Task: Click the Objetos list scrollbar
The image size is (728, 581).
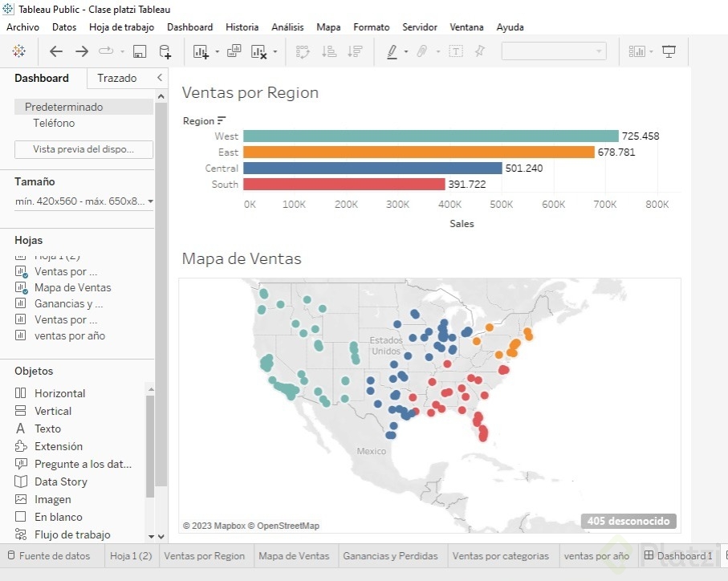Action: [150, 445]
